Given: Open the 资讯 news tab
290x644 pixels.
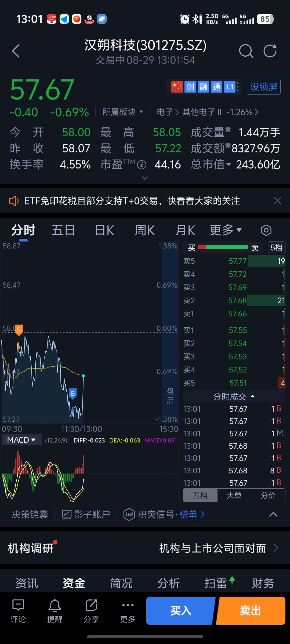Looking at the screenshot, I should point(27,583).
